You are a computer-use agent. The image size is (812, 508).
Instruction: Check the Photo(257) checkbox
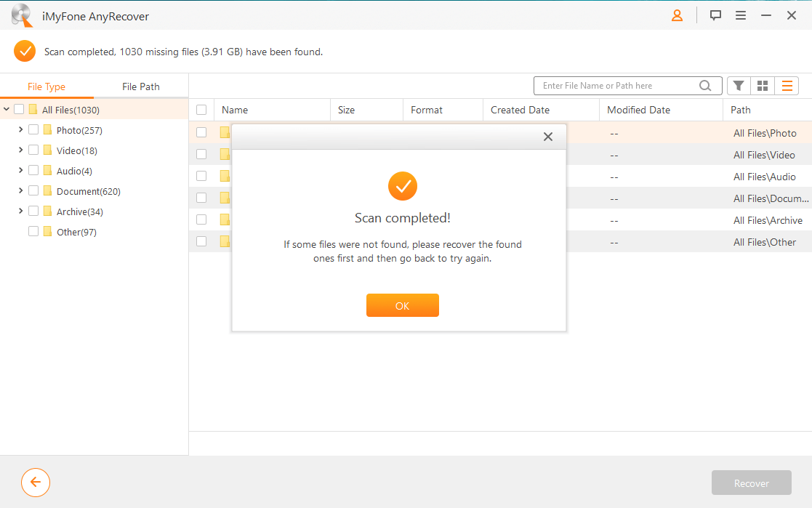[33, 129]
